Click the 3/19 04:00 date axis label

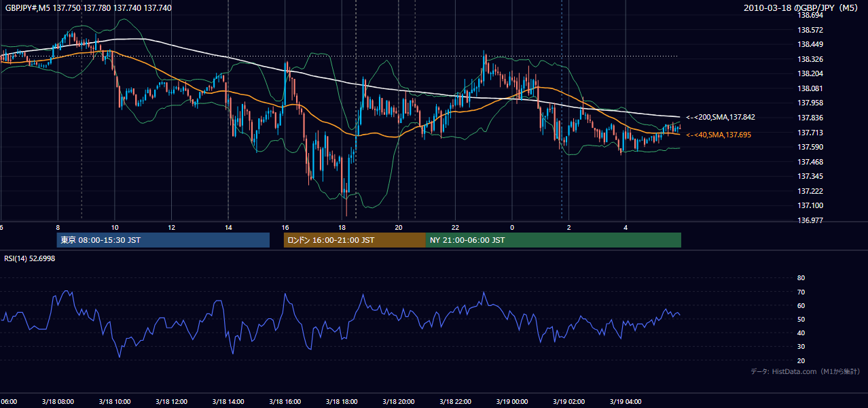point(626,401)
